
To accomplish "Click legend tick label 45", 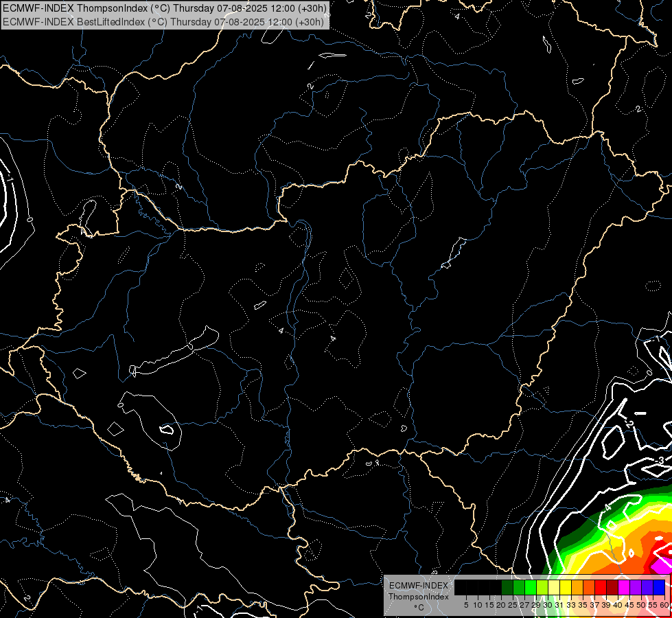I will [x=630, y=605].
